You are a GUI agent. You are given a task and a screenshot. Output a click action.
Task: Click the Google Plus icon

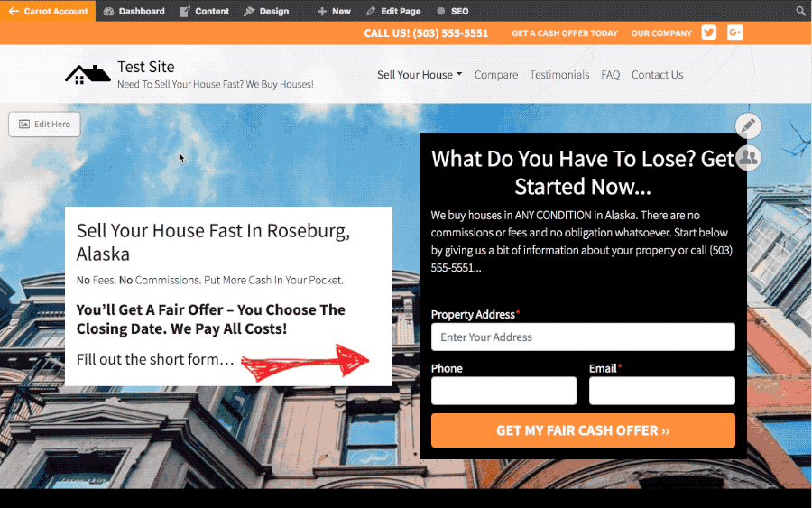(734, 32)
